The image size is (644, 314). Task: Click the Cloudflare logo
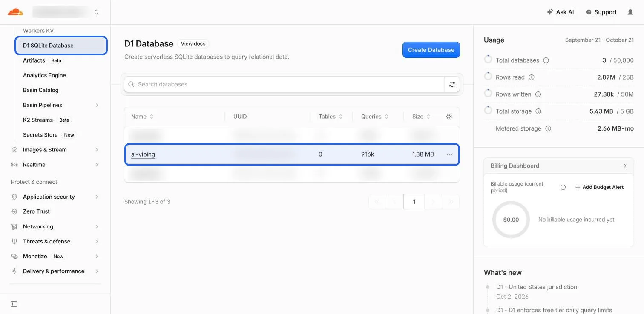coord(15,12)
